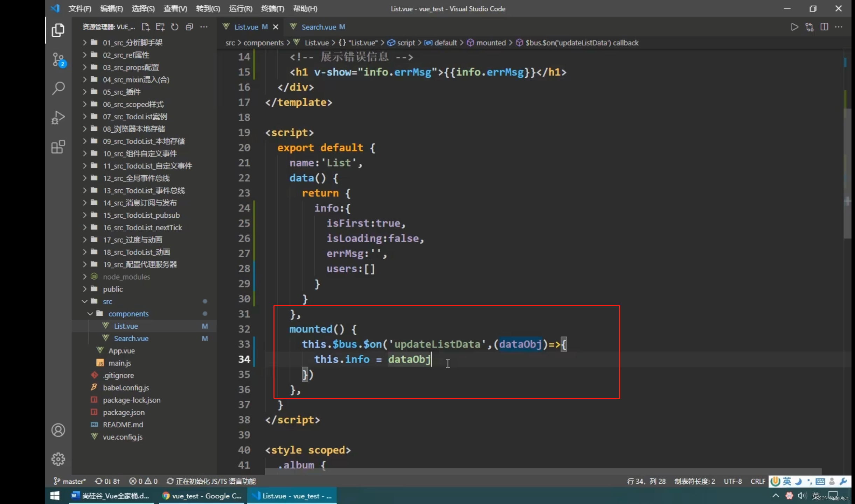Open the 选择(S) menu

143,9
